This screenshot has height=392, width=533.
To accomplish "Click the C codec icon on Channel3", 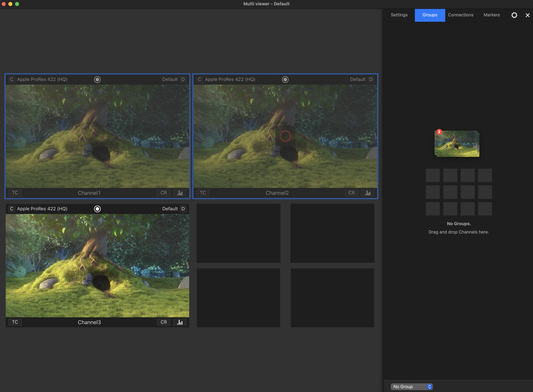I will tap(12, 209).
